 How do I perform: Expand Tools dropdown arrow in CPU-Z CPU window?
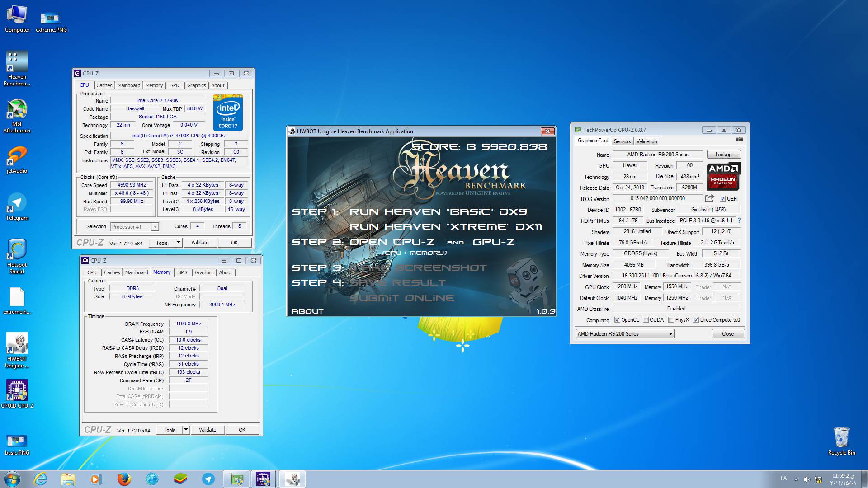coord(178,243)
